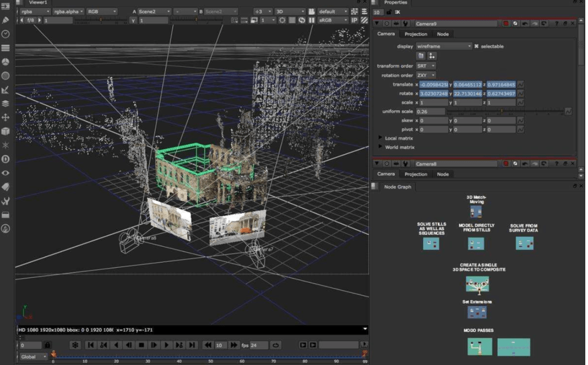Click the wrench icon in Camera9 header
The width and height of the screenshot is (588, 365).
click(406, 24)
